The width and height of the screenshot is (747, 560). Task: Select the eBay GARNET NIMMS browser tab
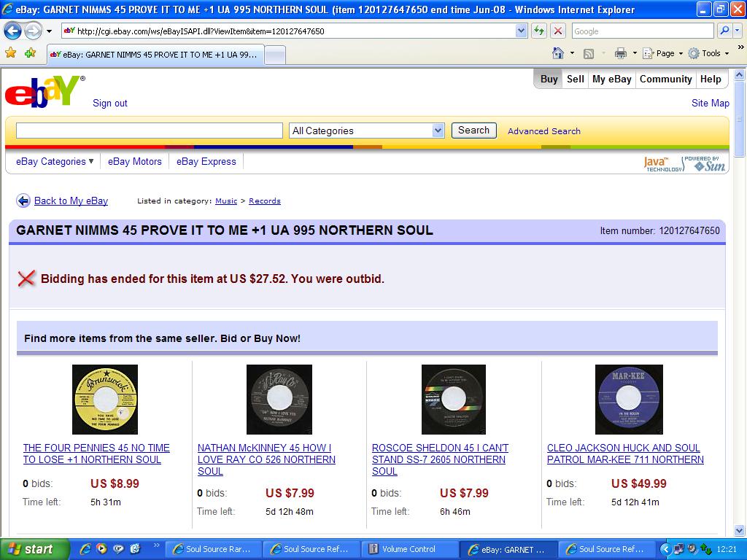tap(156, 55)
